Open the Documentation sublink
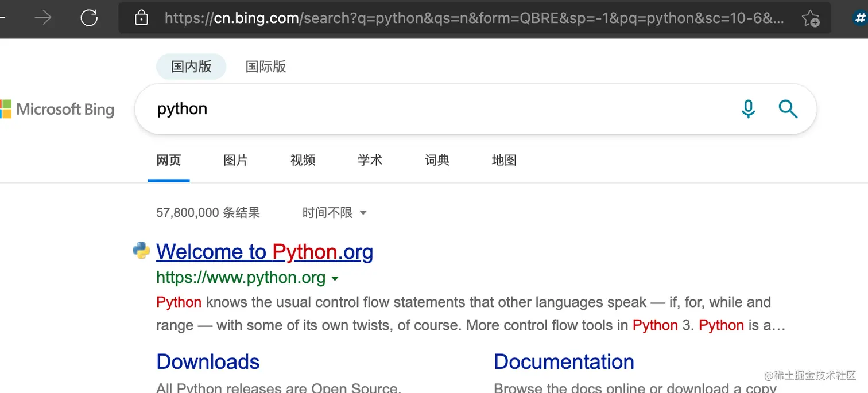The width and height of the screenshot is (868, 393). (x=564, y=362)
